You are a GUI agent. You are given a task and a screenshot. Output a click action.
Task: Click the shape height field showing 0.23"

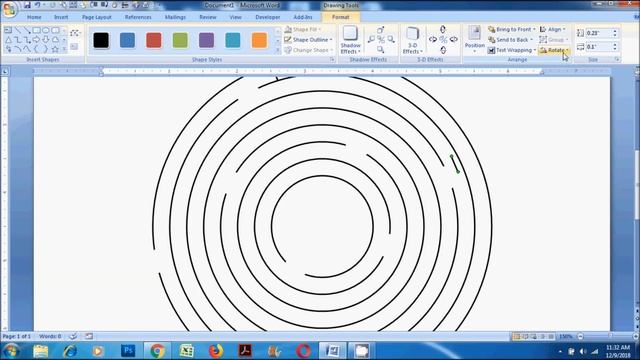598,33
